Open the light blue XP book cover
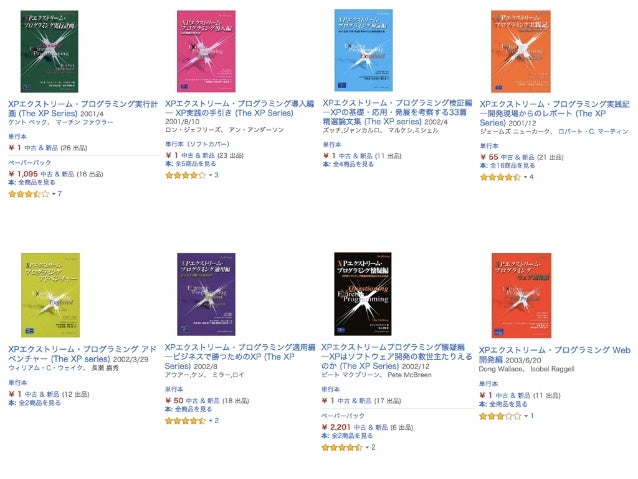The image size is (638, 479). [363, 50]
